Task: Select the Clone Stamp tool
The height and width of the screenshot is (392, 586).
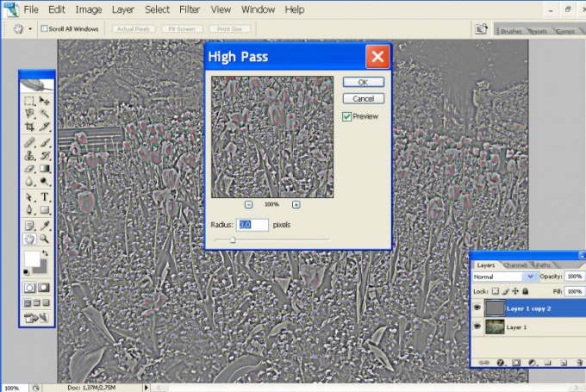Action: click(x=29, y=155)
